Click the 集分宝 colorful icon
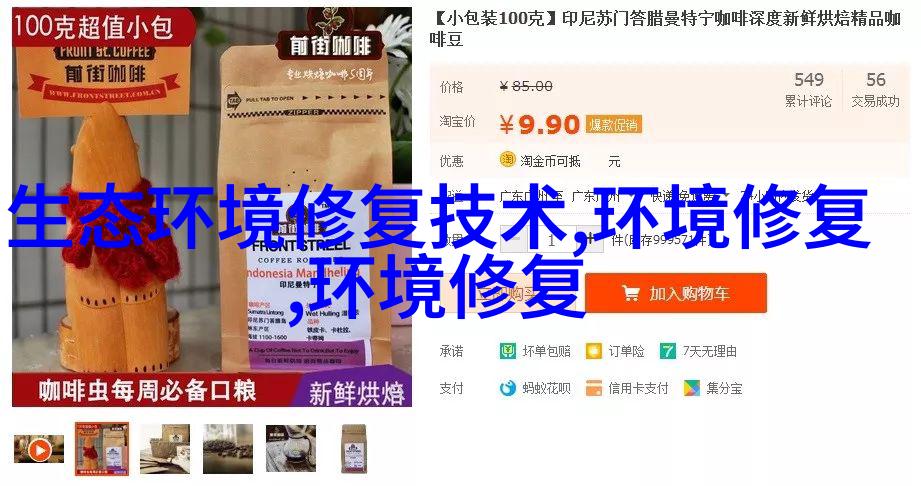This screenshot has width=921, height=486. (692, 388)
